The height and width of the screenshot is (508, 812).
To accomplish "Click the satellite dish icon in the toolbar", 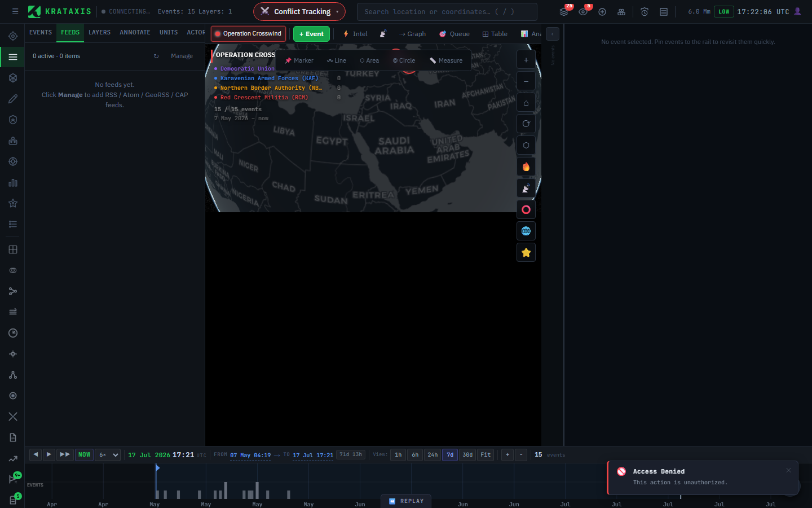I will click(x=383, y=34).
